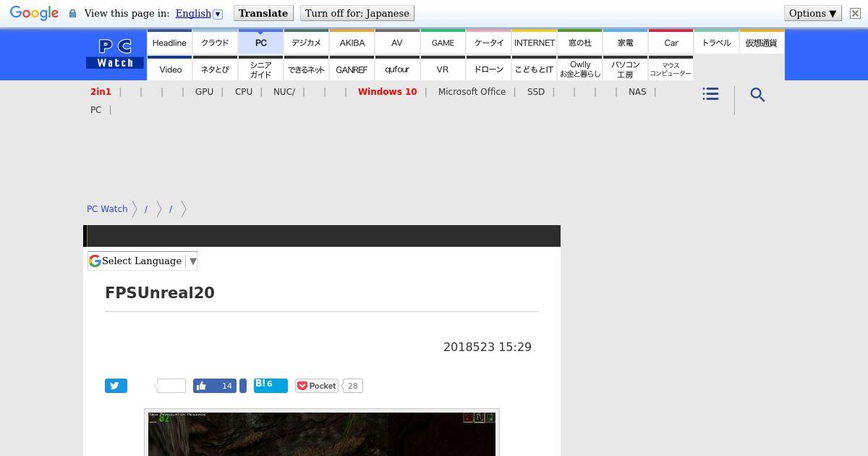This screenshot has width=868, height=456.
Task: Close the Google Translate bar
Action: tap(854, 13)
